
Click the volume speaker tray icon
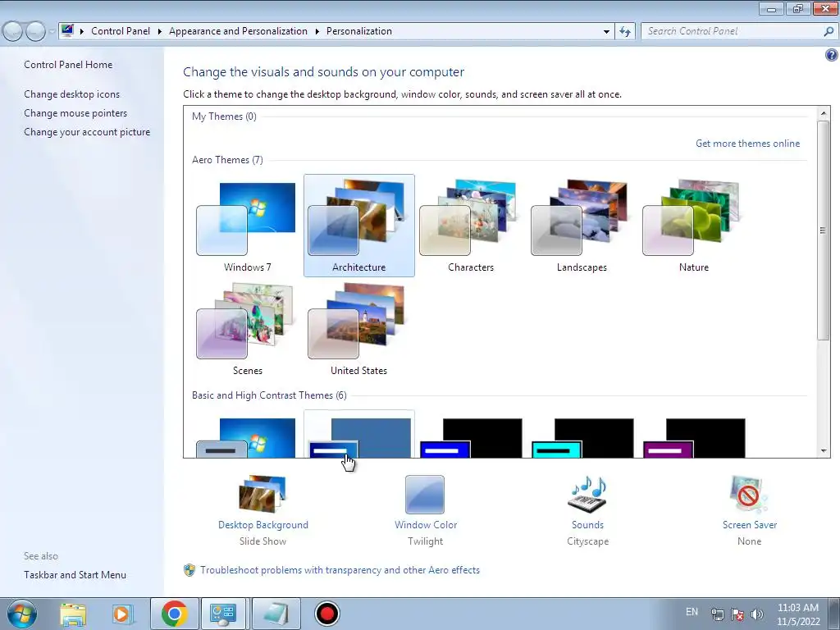[x=756, y=614]
